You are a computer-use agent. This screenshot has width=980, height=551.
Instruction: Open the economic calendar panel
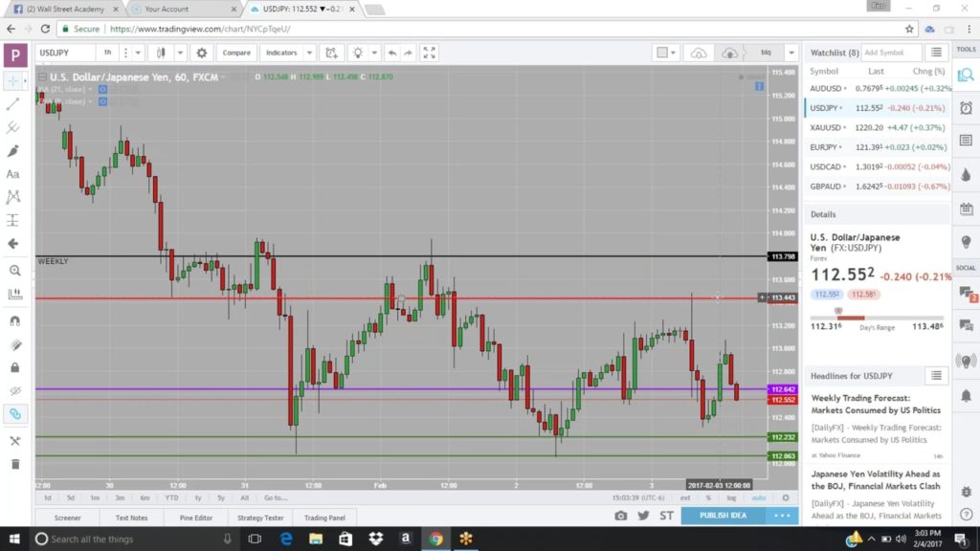point(966,209)
